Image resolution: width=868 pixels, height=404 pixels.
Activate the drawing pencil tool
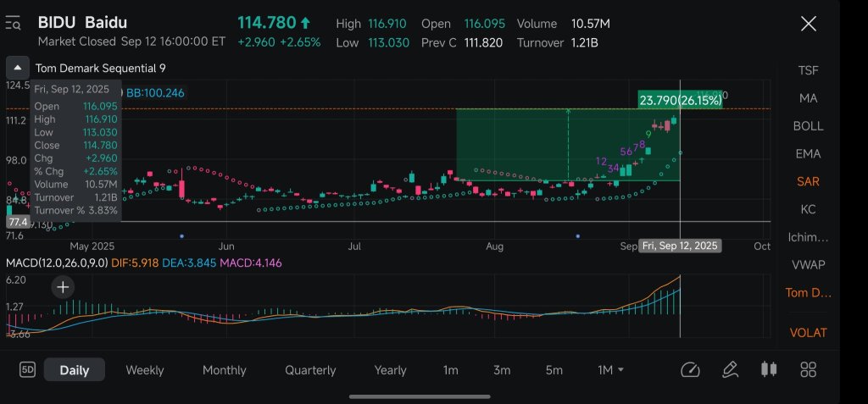730,369
